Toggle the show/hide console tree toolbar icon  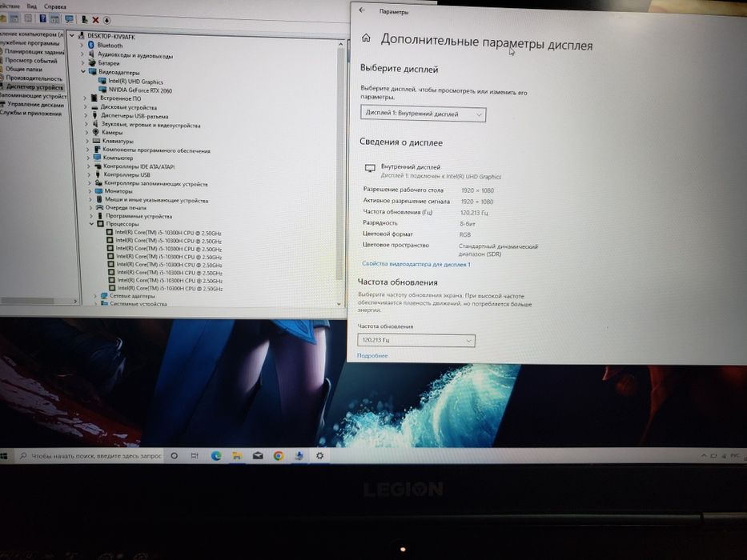pos(14,18)
